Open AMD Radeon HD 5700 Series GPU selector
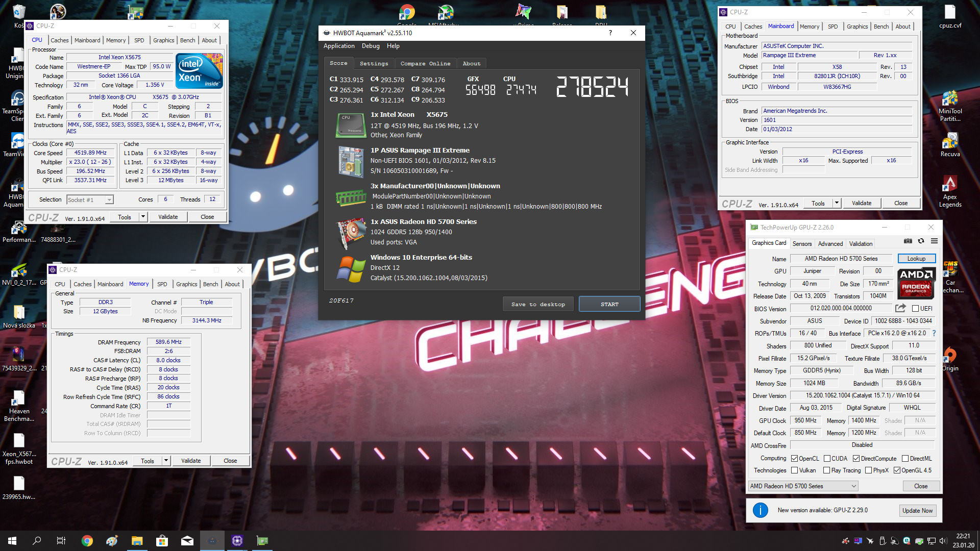This screenshot has width=980, height=551. (x=803, y=486)
